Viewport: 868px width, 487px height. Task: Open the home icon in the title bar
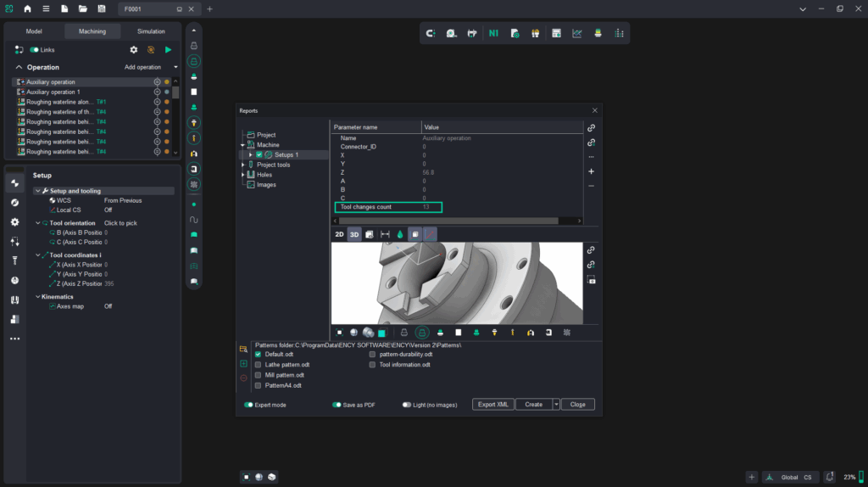click(27, 8)
